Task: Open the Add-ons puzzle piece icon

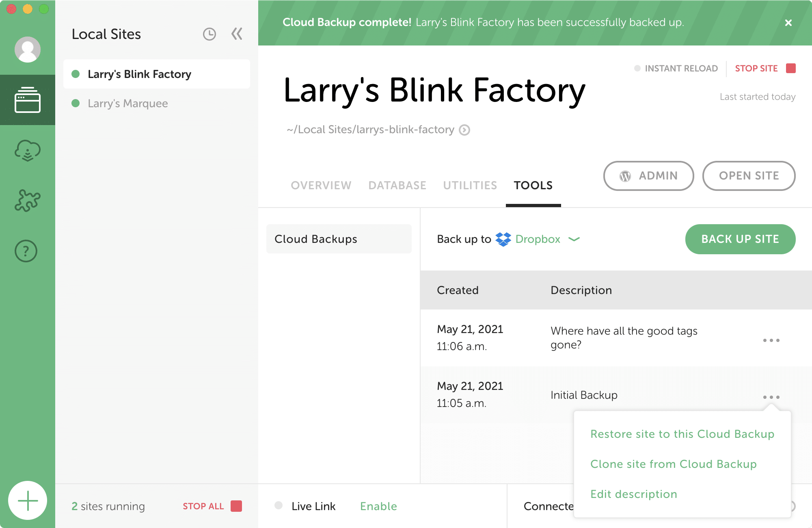Action: tap(28, 201)
